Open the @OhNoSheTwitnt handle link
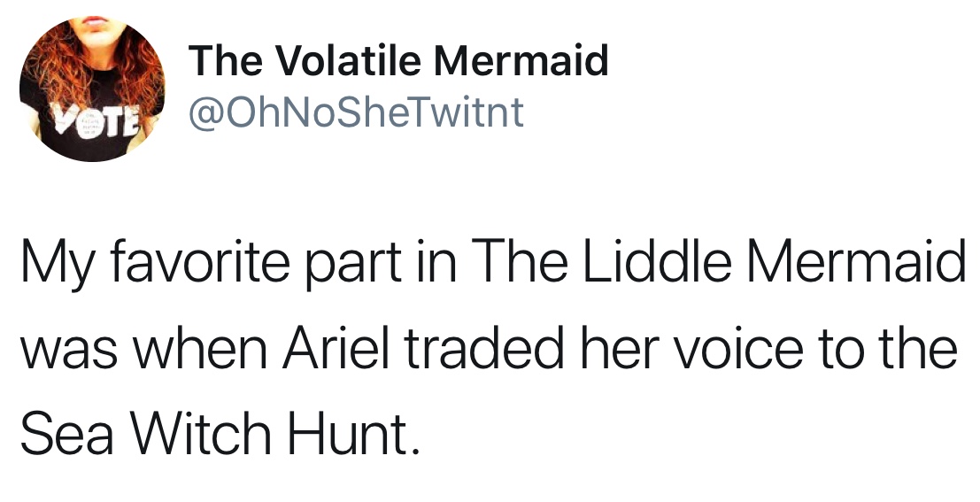The height and width of the screenshot is (502, 980). (356, 112)
